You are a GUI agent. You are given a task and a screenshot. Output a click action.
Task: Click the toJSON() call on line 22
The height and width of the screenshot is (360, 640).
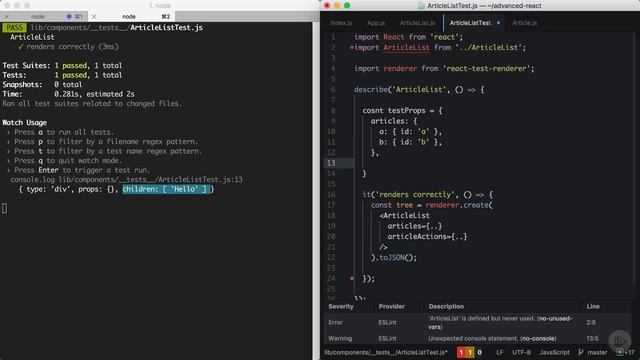click(x=396, y=258)
